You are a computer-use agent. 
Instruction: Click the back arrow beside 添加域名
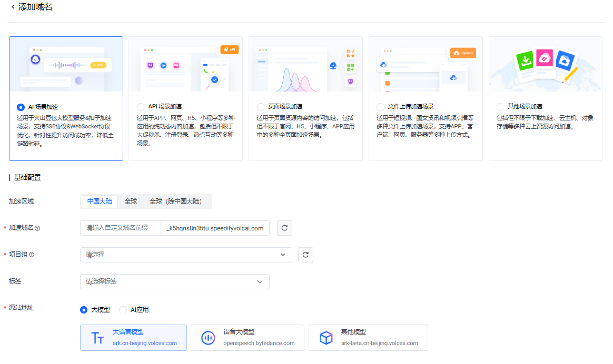13,7
